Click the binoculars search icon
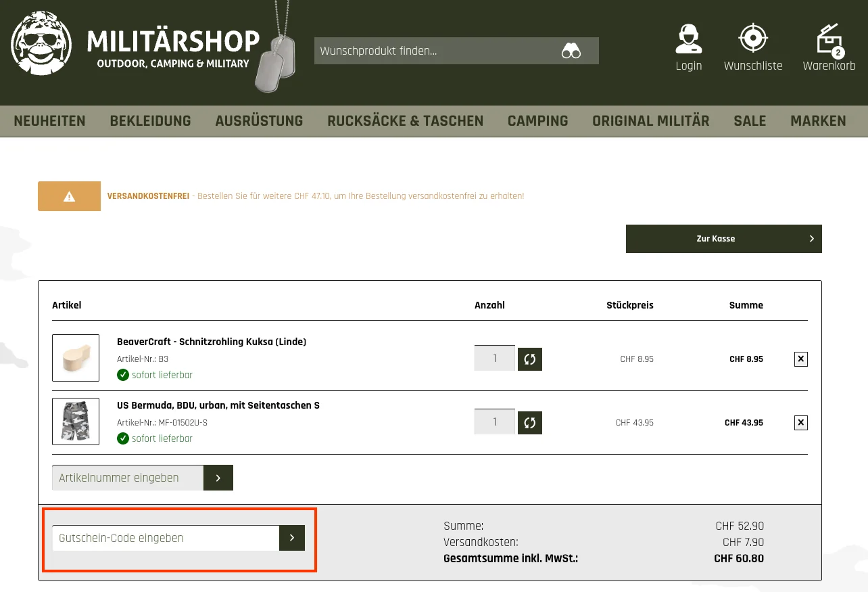Image resolution: width=868 pixels, height=592 pixels. tap(571, 50)
